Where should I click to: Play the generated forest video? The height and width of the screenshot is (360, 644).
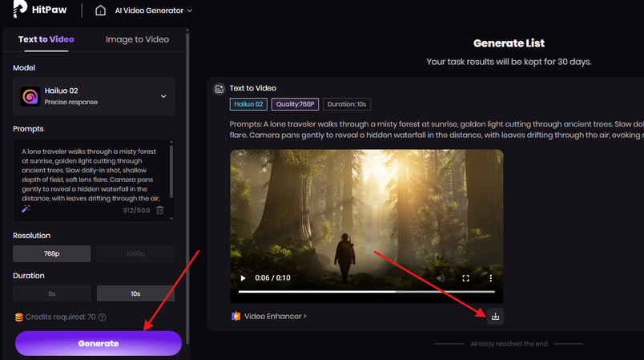tap(244, 278)
